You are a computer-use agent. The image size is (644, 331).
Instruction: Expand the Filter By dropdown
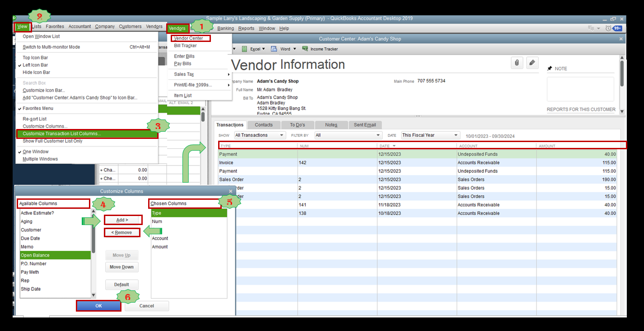point(348,135)
